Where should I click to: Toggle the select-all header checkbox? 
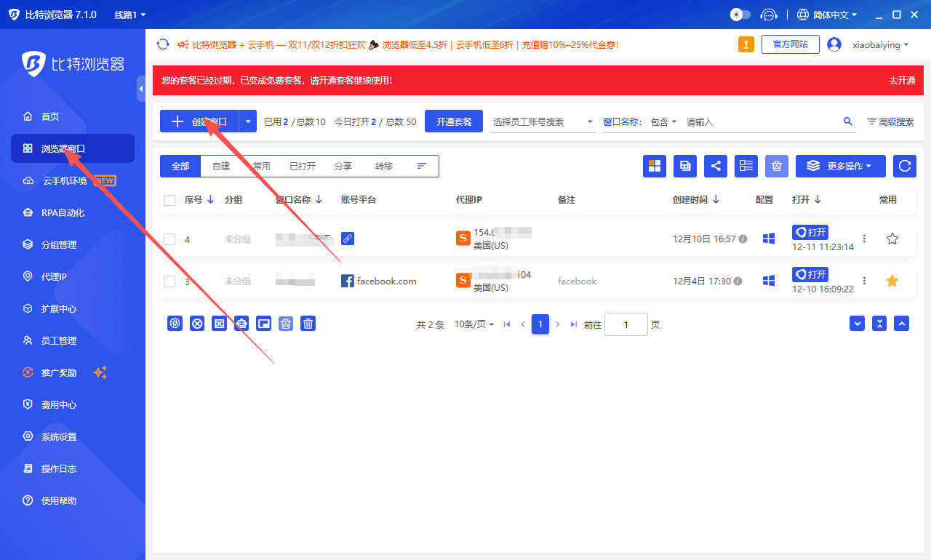coord(169,200)
